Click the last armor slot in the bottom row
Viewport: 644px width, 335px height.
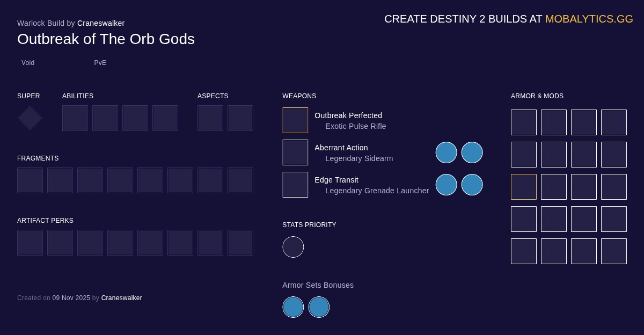tap(614, 251)
